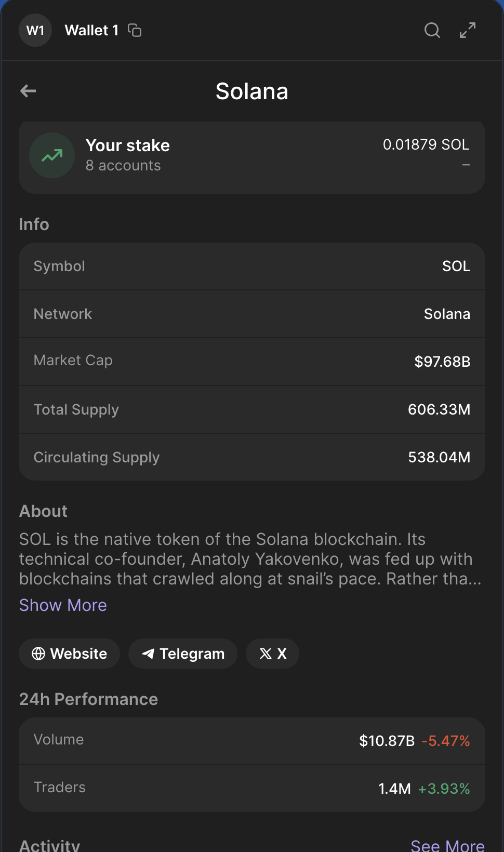Image resolution: width=504 pixels, height=852 pixels.
Task: Click the X logo icon
Action: (266, 654)
